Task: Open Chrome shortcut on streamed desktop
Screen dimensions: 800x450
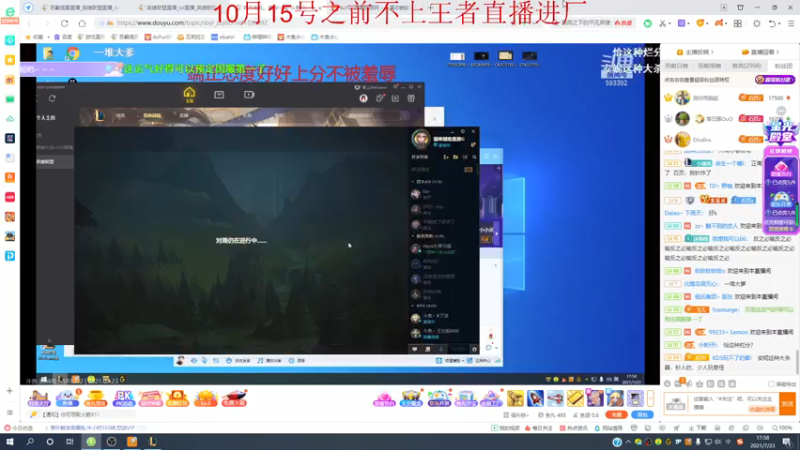Action: coord(72,53)
